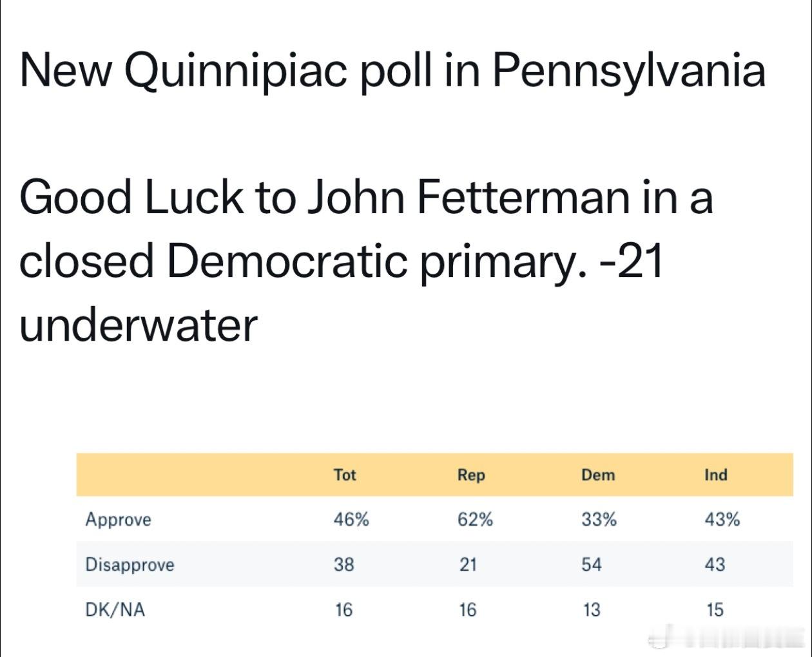Screen dimensions: 812x657
Task: Click the 'New Quinnipiac poll in Pennsylvania' headline
Action: point(392,70)
